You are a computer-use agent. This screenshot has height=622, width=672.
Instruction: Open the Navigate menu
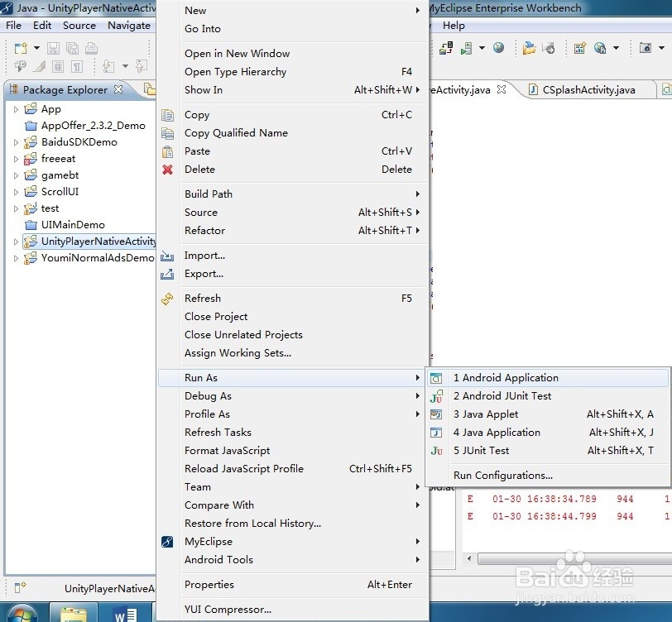128,26
